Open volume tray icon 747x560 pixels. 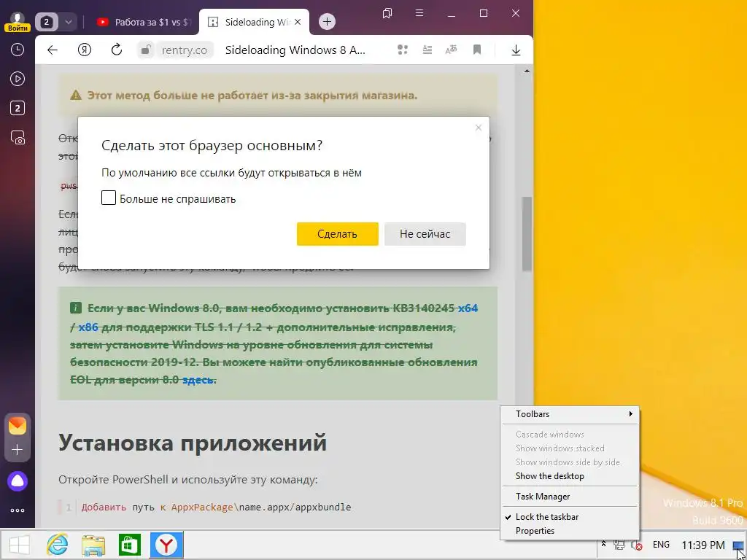tap(636, 545)
